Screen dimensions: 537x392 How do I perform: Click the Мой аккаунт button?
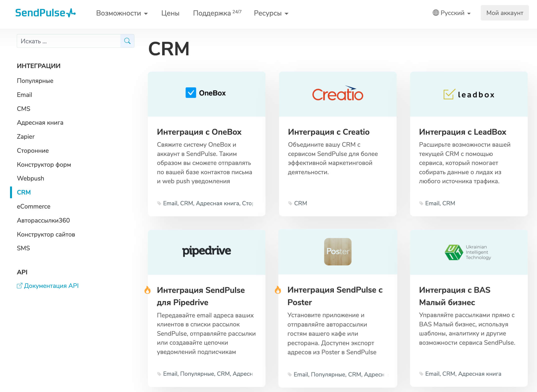[x=504, y=13]
